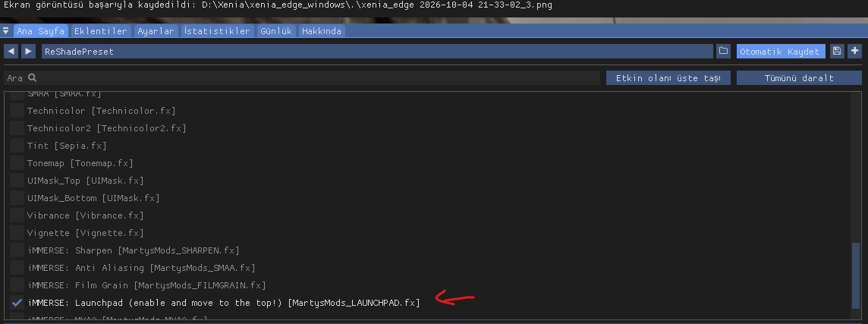Click the Ara search field
The width and height of the screenshot is (868, 324).
click(x=302, y=78)
